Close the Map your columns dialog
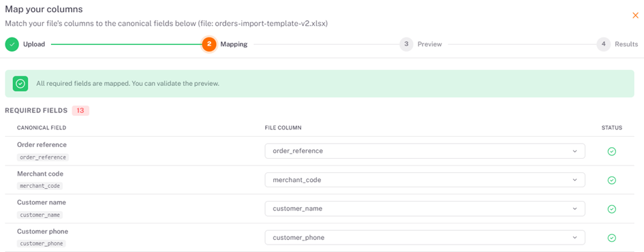Image resolution: width=644 pixels, height=252 pixels. tap(635, 16)
